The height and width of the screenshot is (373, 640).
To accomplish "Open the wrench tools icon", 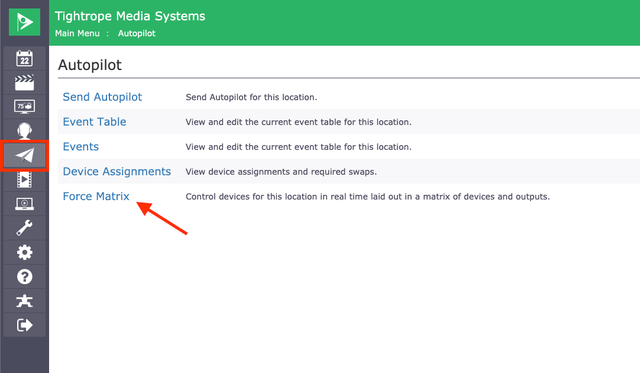I will click(24, 228).
